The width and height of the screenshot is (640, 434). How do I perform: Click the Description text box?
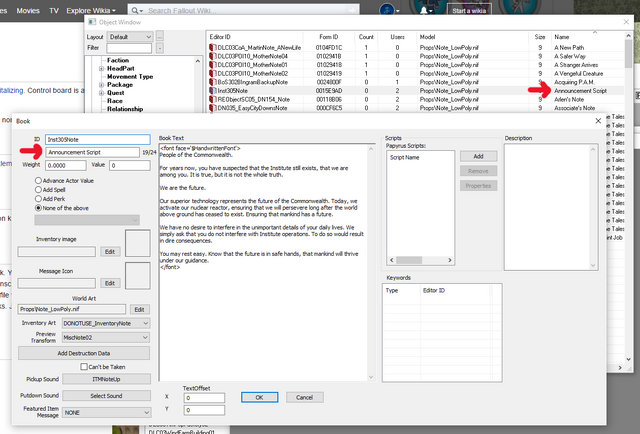tap(551, 207)
